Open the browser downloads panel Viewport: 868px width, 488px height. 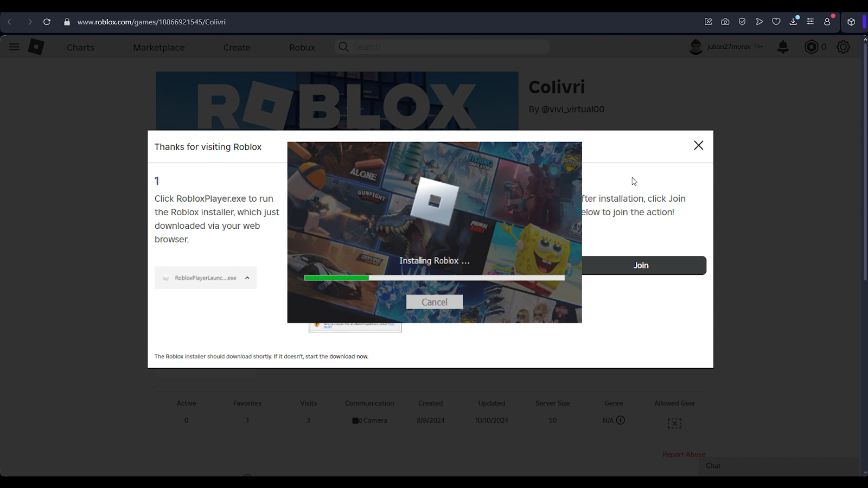coord(793,22)
